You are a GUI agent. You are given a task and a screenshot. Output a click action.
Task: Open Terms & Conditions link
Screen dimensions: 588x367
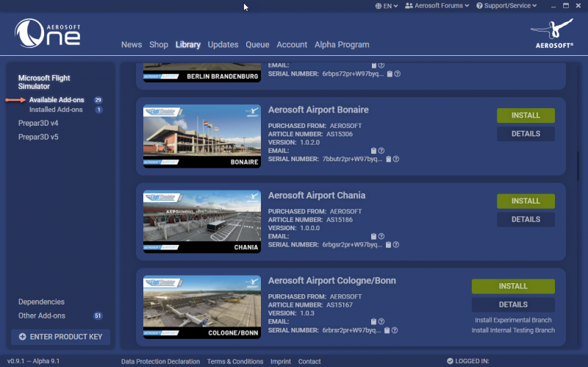[235, 361]
